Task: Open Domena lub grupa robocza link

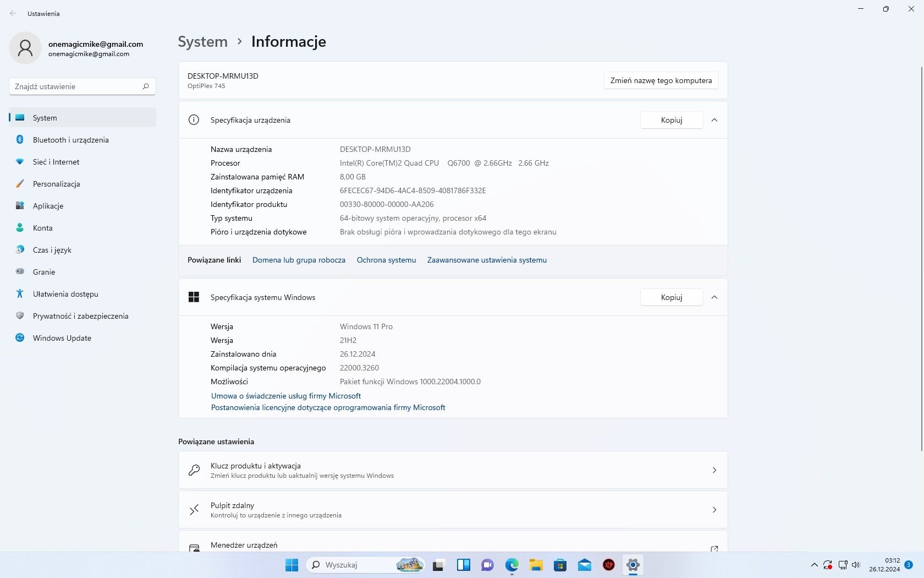Action: point(299,260)
